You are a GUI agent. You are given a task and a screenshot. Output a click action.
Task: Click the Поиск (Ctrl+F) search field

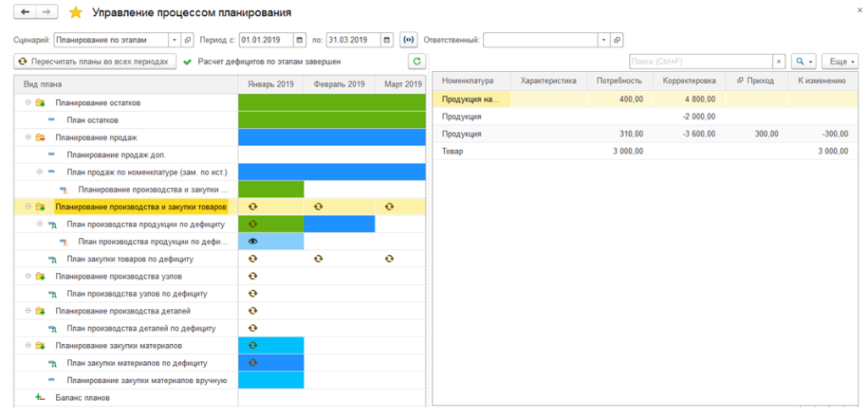699,62
